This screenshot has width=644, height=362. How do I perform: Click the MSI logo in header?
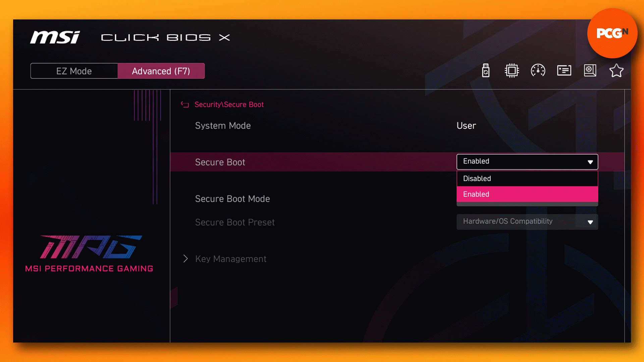(x=55, y=37)
